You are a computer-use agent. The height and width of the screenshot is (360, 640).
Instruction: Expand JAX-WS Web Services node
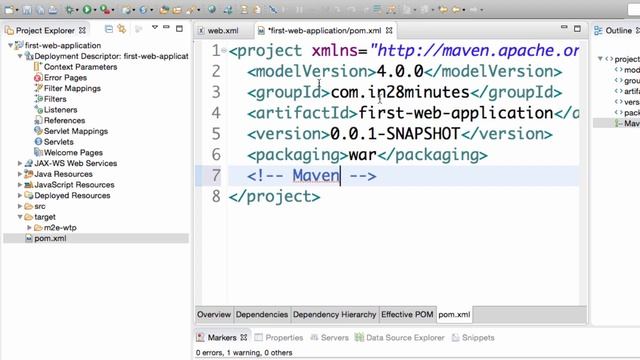point(20,163)
